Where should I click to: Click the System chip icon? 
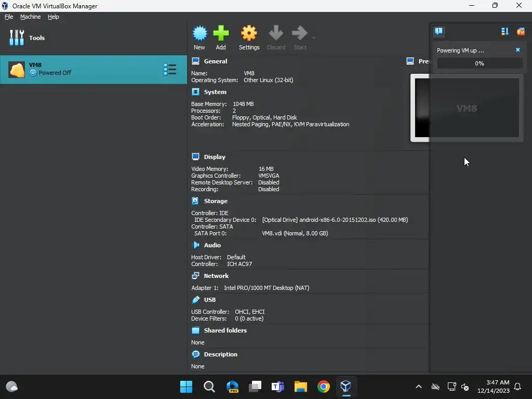pyautogui.click(x=195, y=91)
